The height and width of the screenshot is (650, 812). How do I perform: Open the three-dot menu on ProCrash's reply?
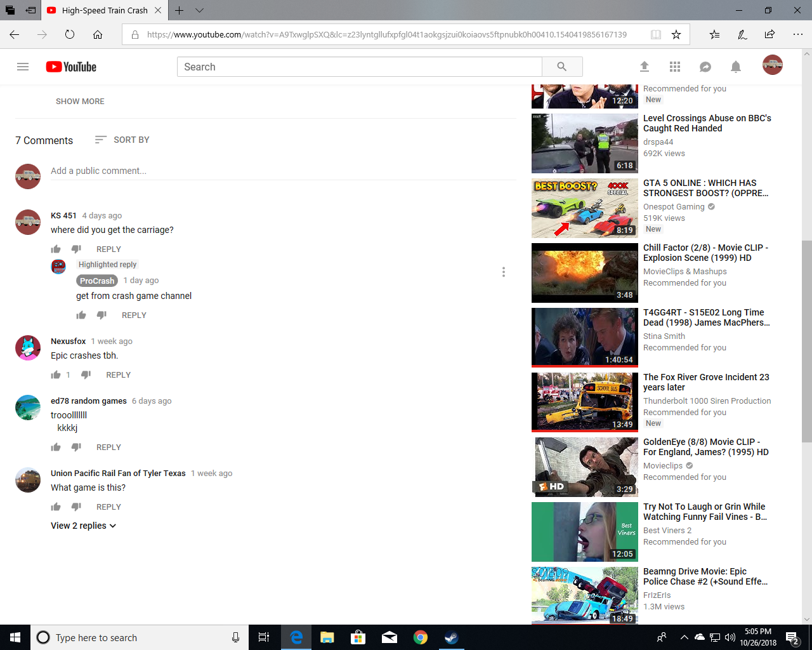[x=504, y=272]
